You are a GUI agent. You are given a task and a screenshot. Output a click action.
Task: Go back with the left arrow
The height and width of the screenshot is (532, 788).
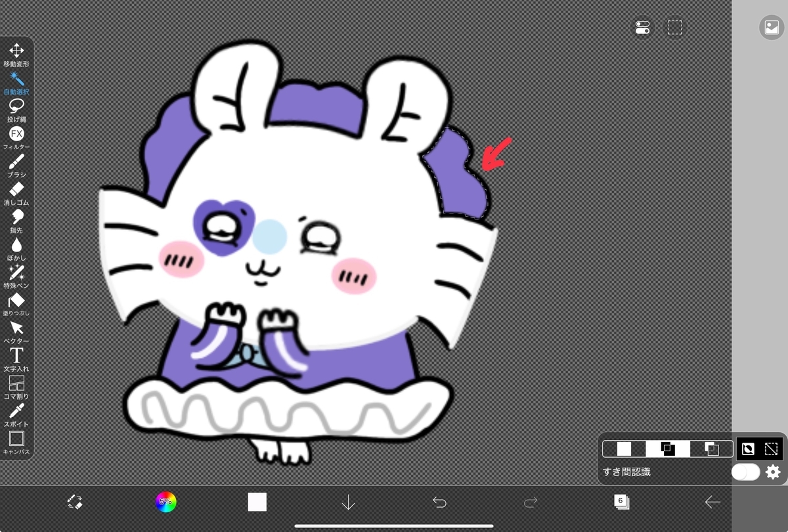coord(712,502)
